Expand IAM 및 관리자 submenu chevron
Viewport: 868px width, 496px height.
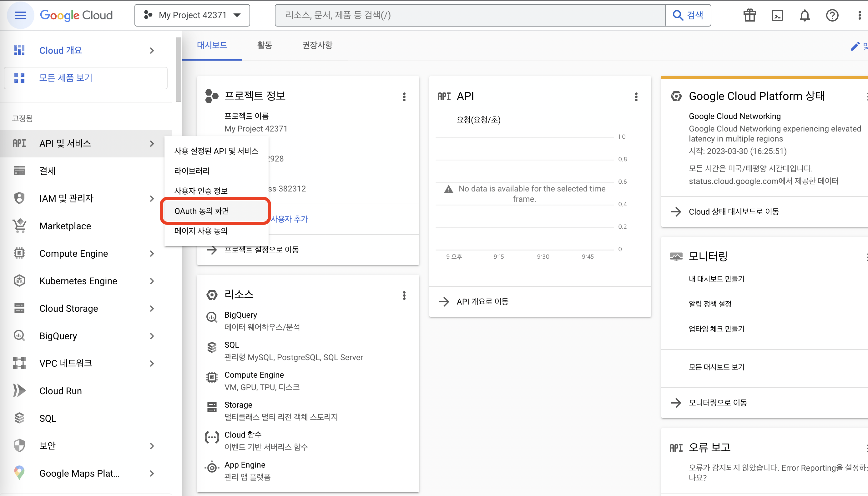click(152, 198)
